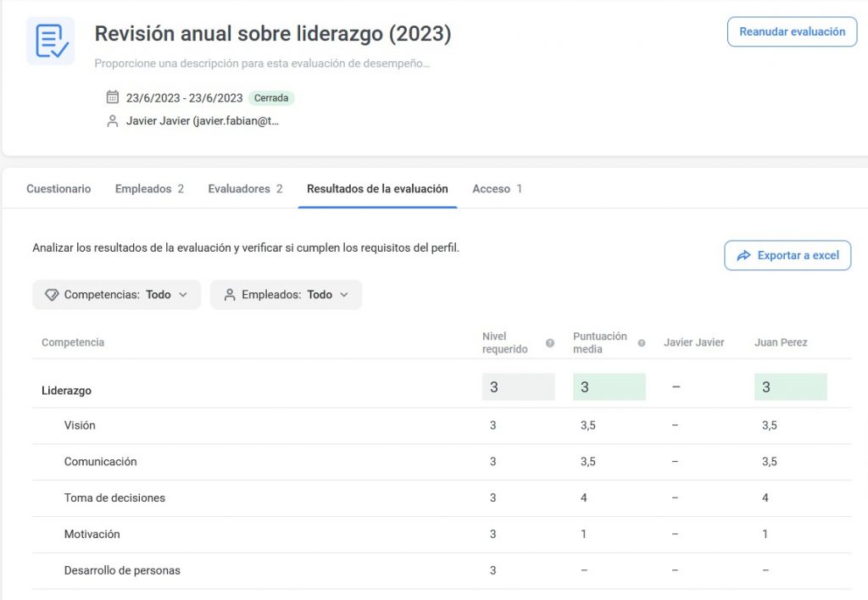Click the date range 23/6/2023 - 23/6/2023
The width and height of the screenshot is (868, 600).
click(x=184, y=98)
